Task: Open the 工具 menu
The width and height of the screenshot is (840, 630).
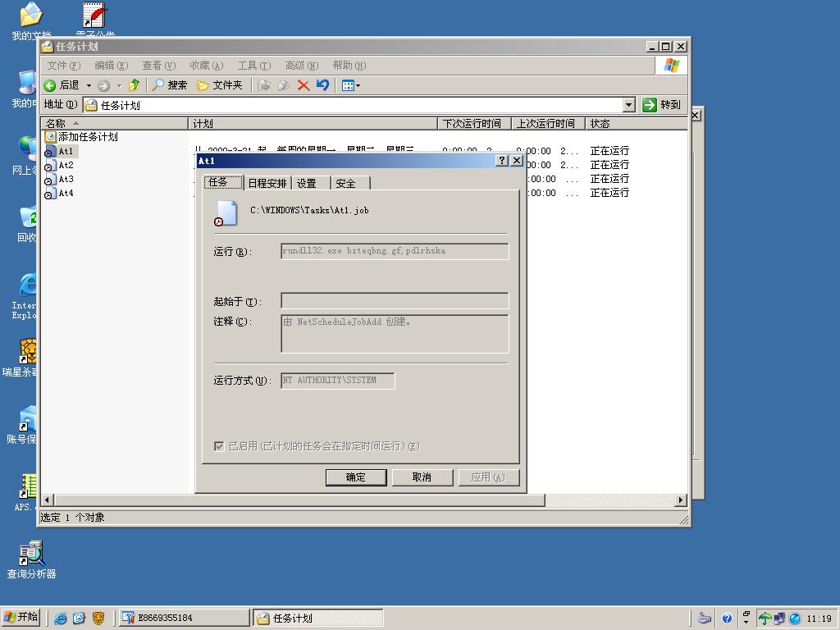Action: point(253,66)
